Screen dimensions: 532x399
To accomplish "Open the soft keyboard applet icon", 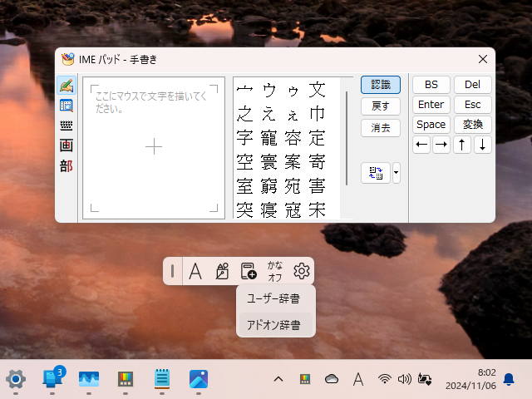I will (66, 126).
